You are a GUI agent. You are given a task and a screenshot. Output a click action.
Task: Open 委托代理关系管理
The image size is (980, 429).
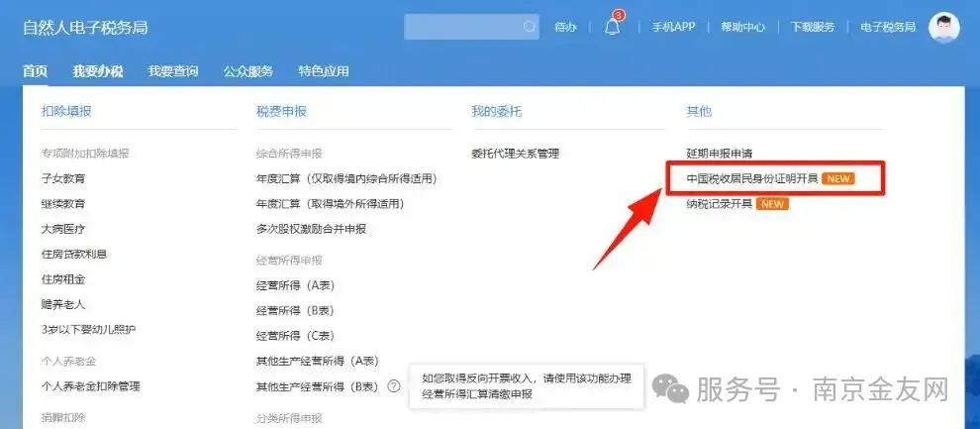pyautogui.click(x=515, y=154)
